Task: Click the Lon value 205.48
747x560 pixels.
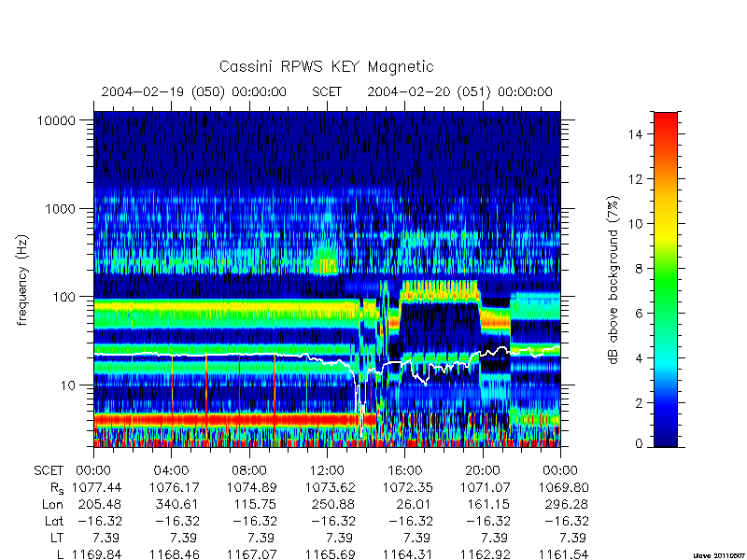Action: point(101,504)
